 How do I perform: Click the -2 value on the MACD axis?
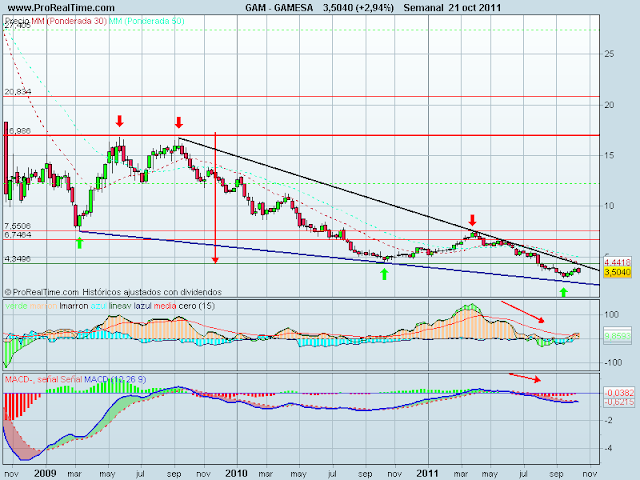pos(608,420)
